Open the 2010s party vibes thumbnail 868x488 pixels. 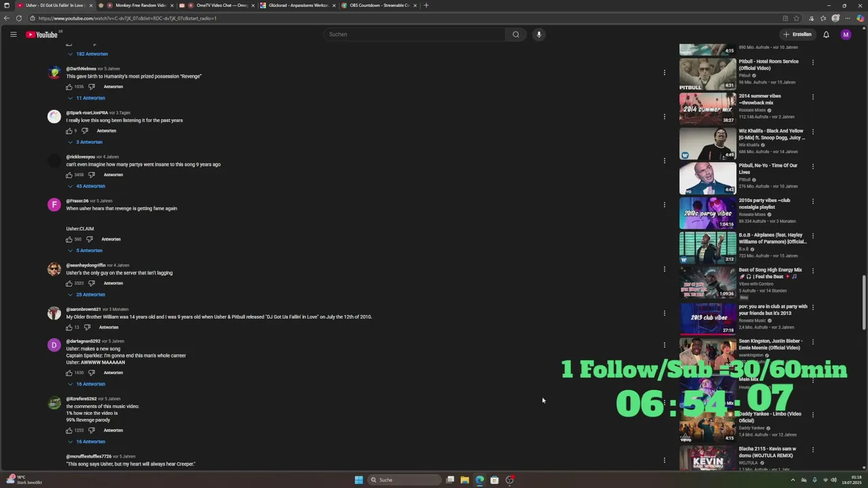point(707,213)
